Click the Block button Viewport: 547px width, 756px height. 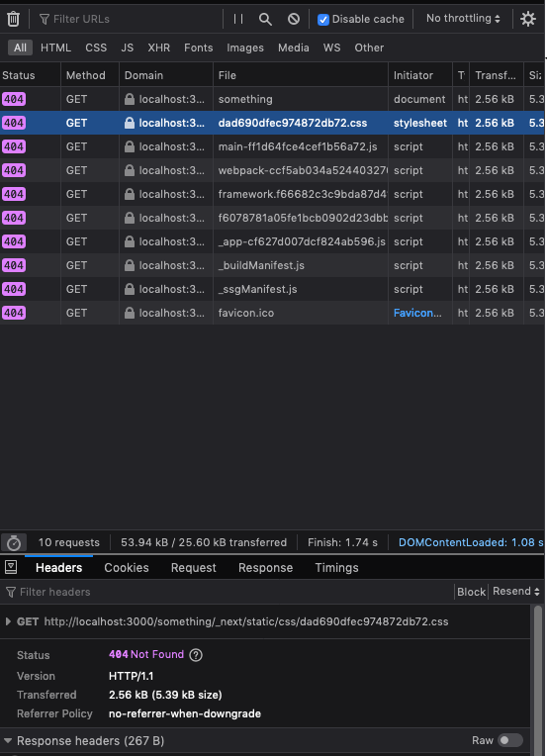pos(471,592)
